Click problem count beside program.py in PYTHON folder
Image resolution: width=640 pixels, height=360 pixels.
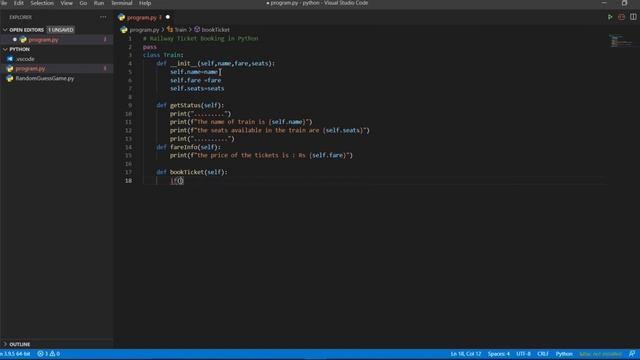tap(105, 69)
